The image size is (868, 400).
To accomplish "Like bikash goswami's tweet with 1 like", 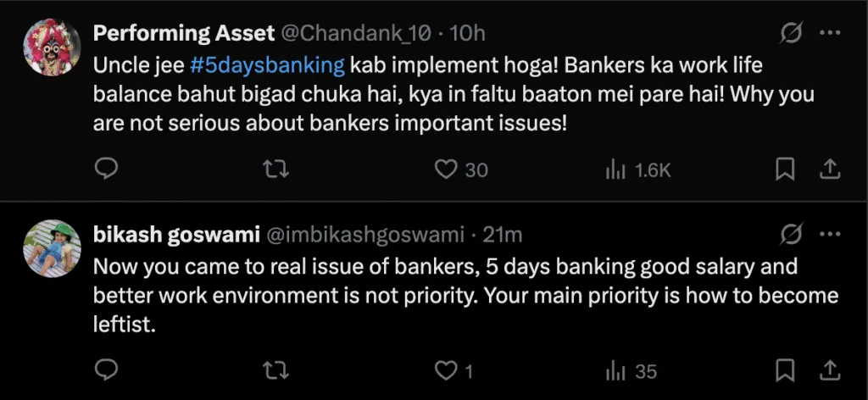I will [x=446, y=370].
